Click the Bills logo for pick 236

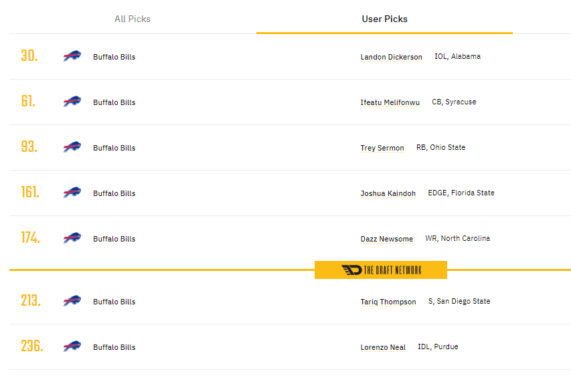(72, 347)
